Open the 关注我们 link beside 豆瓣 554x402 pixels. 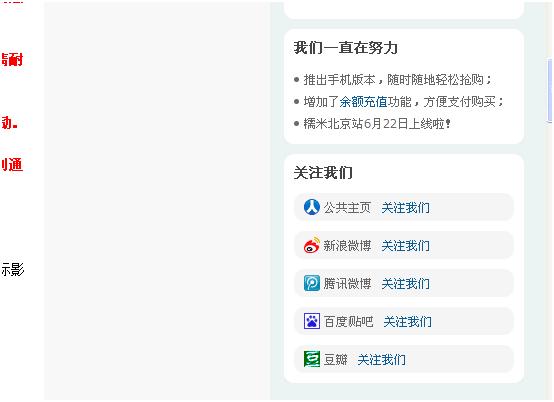pos(382,360)
